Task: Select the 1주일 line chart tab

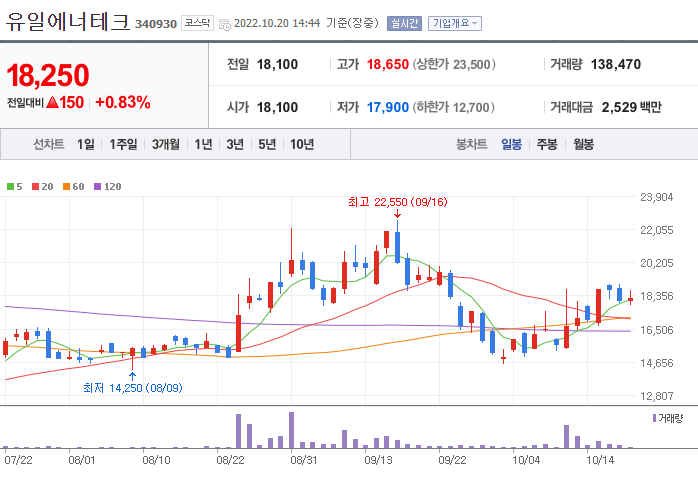Action: click(x=123, y=144)
